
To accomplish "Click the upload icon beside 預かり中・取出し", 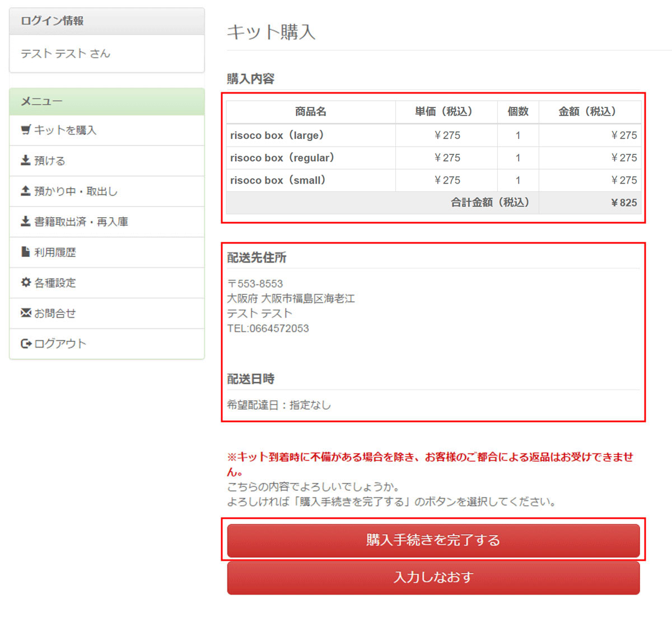I will (x=26, y=191).
